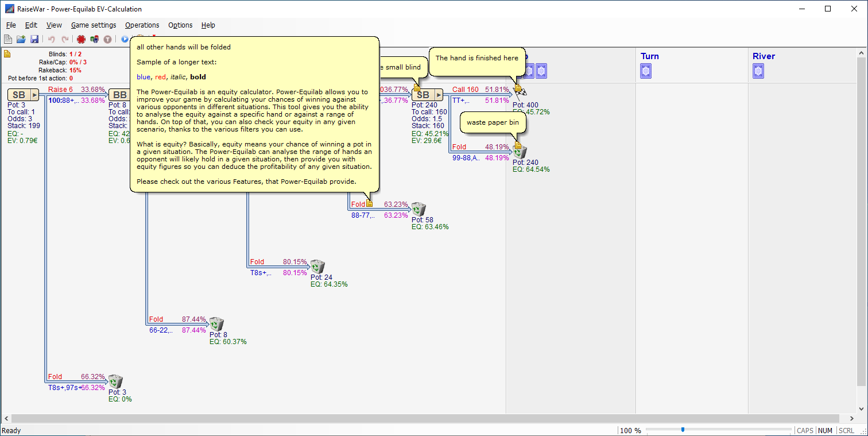
Task: Click the '99-88,A..' fold range text
Action: [466, 158]
